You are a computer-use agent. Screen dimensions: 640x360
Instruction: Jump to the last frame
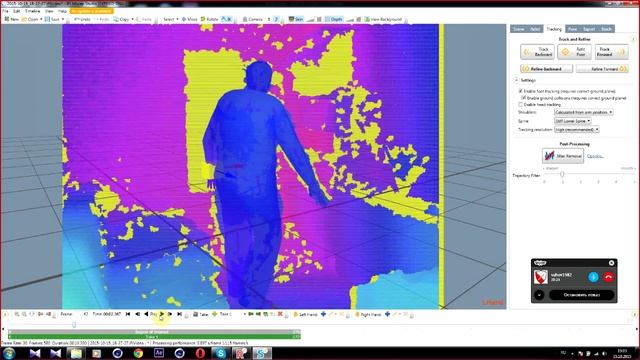pyautogui.click(x=179, y=314)
